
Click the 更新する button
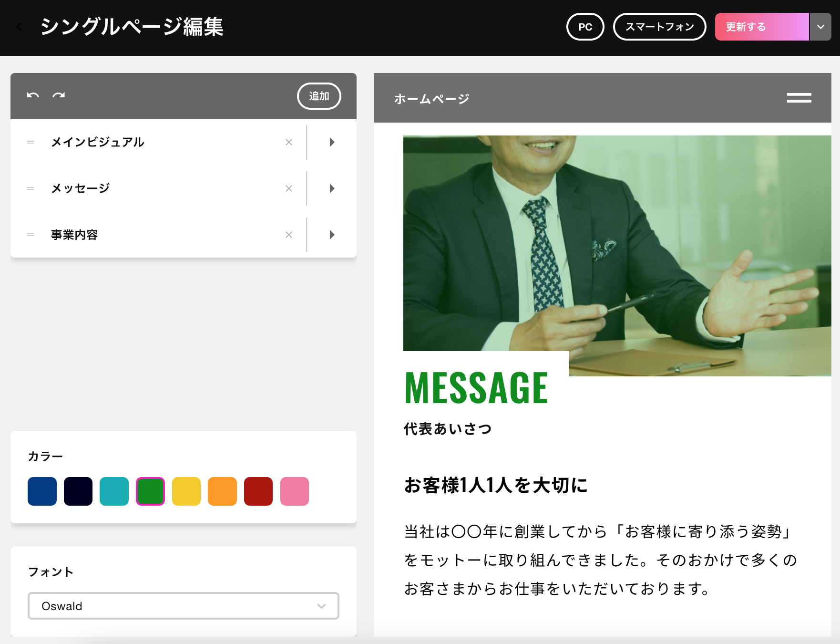762,27
